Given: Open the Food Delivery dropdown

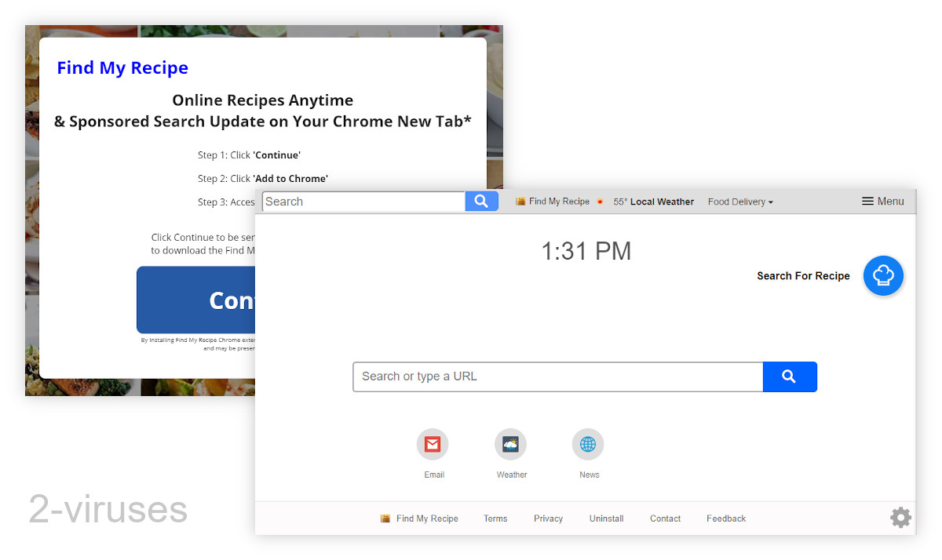Looking at the screenshot, I should [x=739, y=202].
